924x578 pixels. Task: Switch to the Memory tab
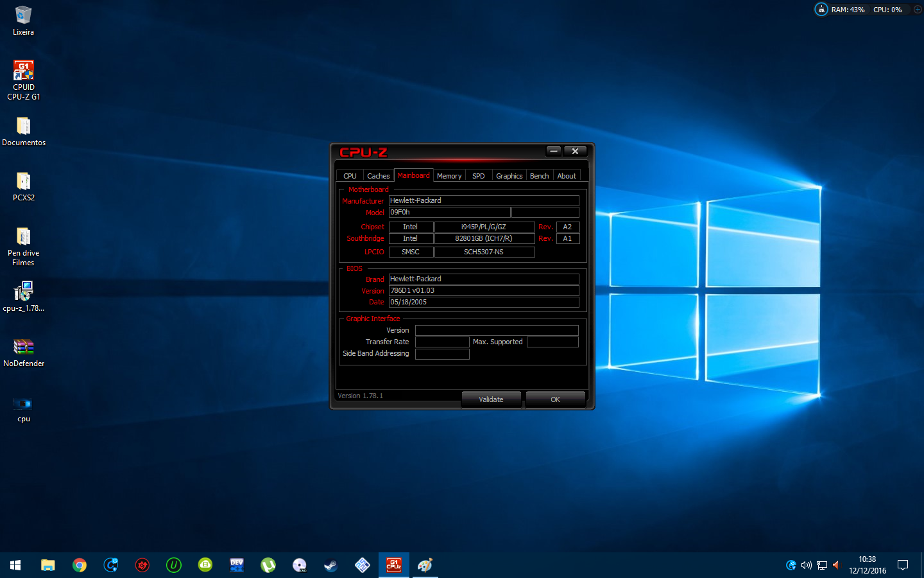(x=449, y=176)
